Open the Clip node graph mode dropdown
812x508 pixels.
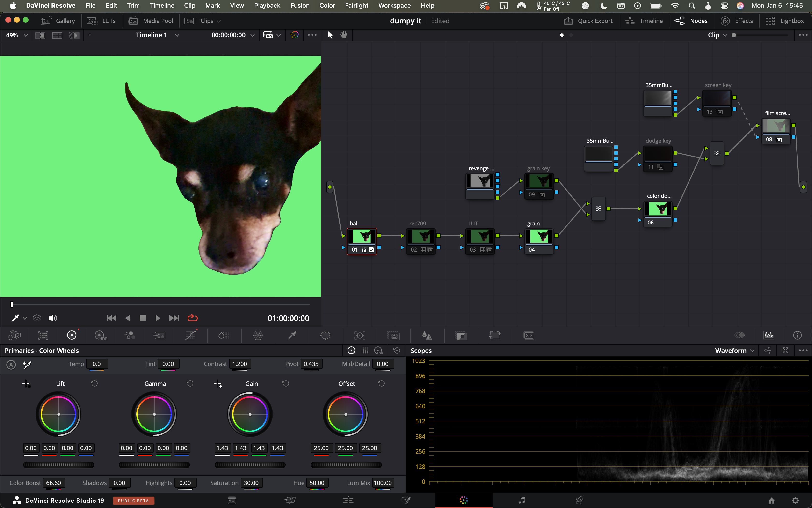coord(717,35)
